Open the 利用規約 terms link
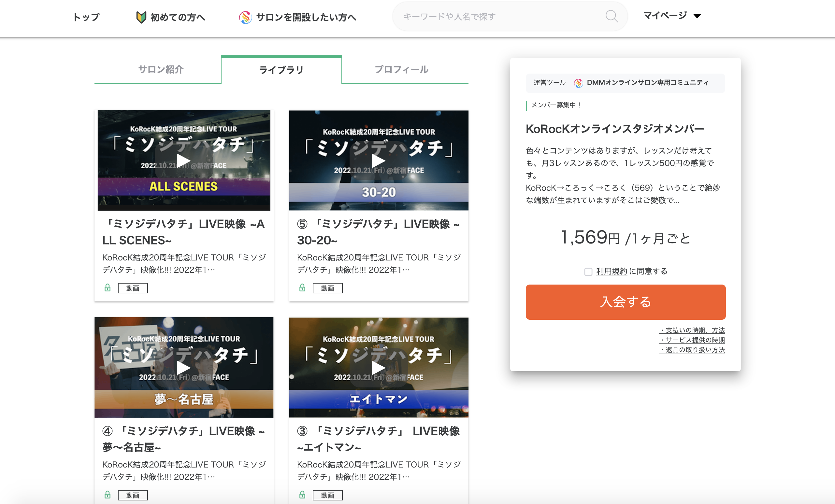 [611, 271]
